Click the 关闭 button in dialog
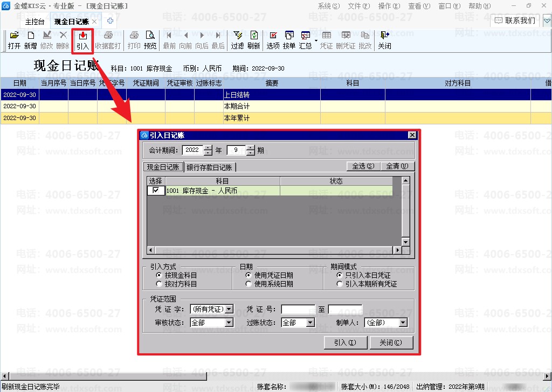 coord(391,342)
